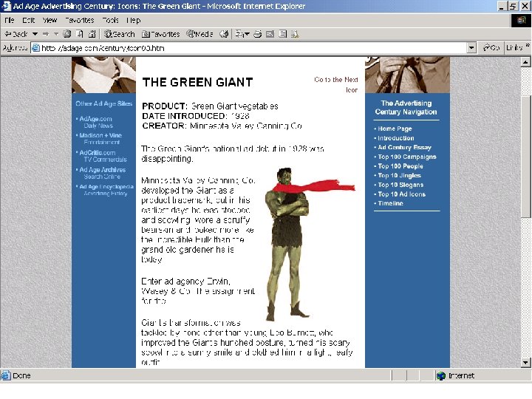Open the Forward history dropdown arrow
This screenshot has width=532, height=399.
(56, 34)
